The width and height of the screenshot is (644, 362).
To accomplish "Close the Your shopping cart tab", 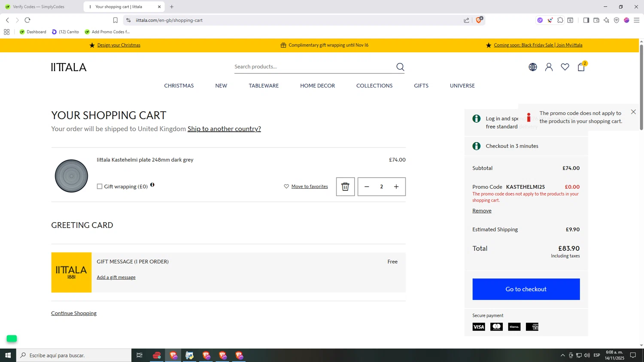I will [x=159, y=7].
